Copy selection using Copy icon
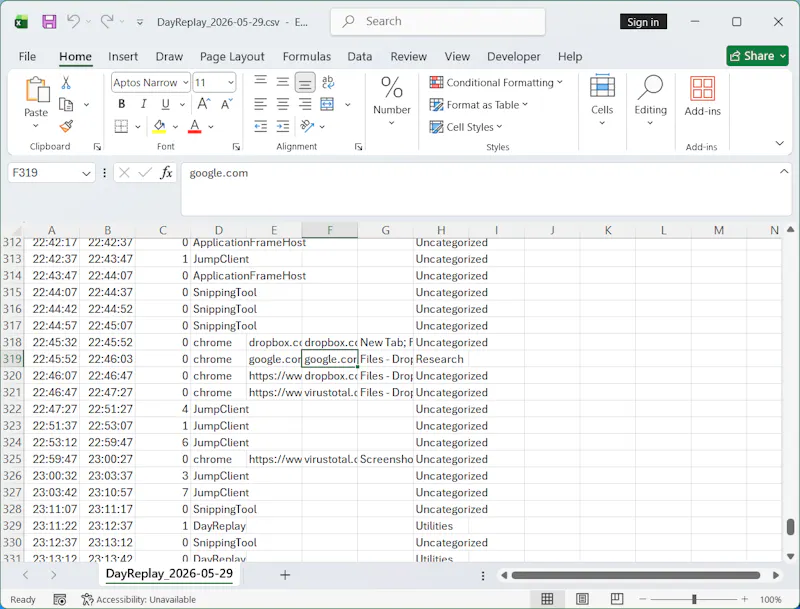 pyautogui.click(x=66, y=105)
